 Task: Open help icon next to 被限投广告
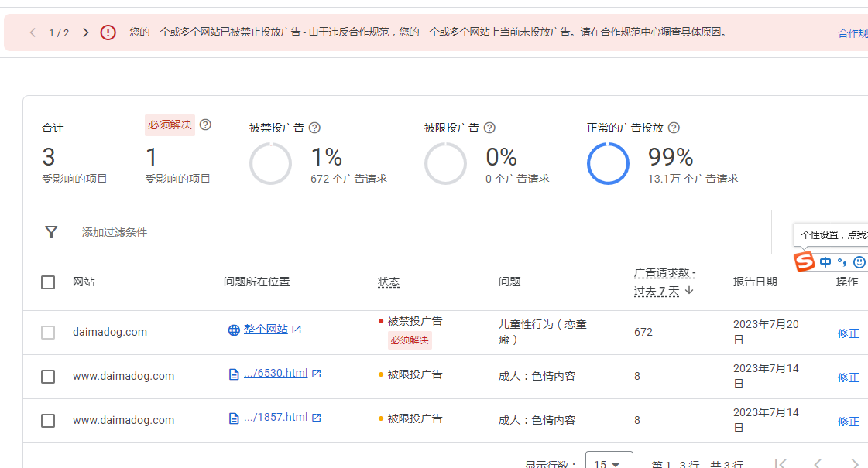(x=489, y=128)
